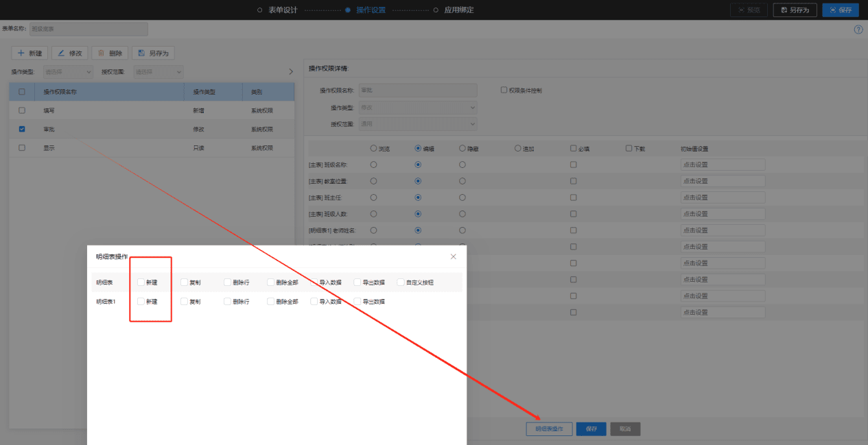Image resolution: width=868 pixels, height=445 pixels.
Task: Select browse radio for 班级名称 row
Action: pos(374,165)
